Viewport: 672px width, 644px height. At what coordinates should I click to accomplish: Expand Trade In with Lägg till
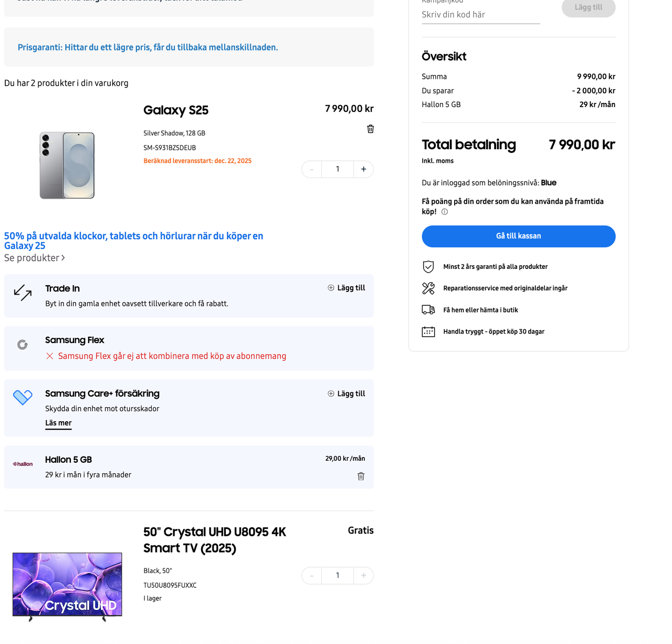tap(346, 288)
